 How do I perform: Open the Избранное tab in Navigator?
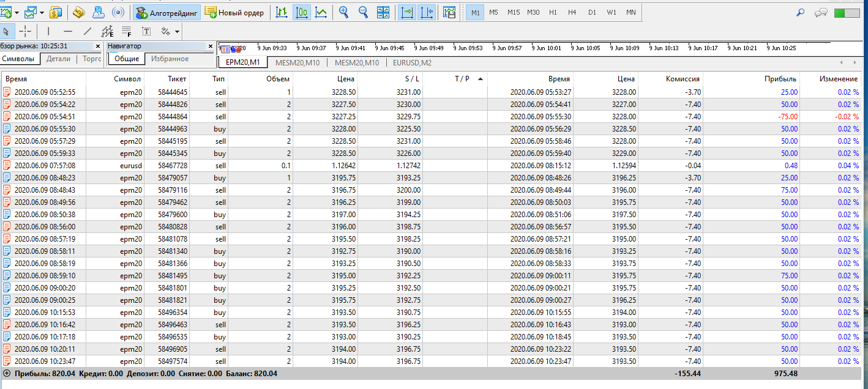(x=170, y=59)
